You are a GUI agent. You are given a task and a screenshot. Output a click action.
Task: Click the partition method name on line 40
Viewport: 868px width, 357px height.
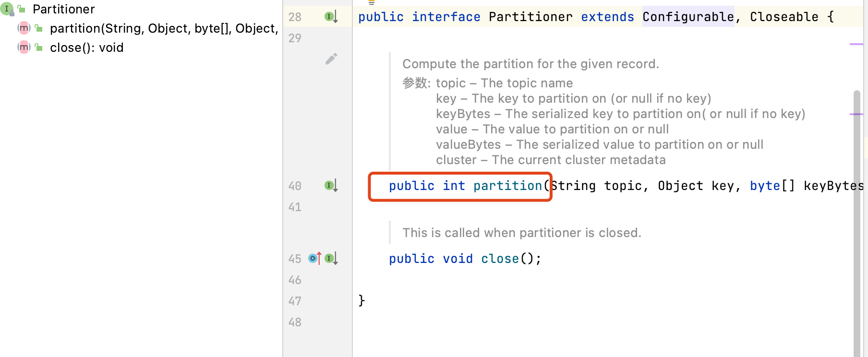coord(507,186)
